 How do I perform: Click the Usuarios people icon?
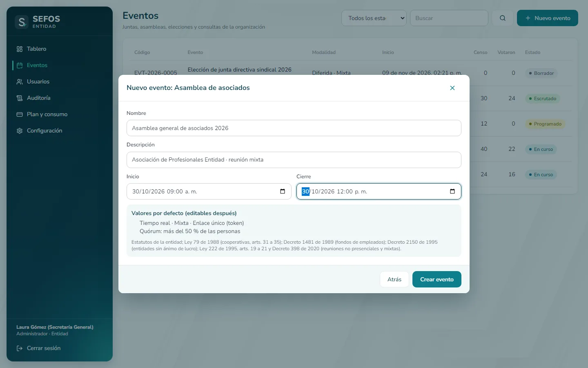coord(20,82)
